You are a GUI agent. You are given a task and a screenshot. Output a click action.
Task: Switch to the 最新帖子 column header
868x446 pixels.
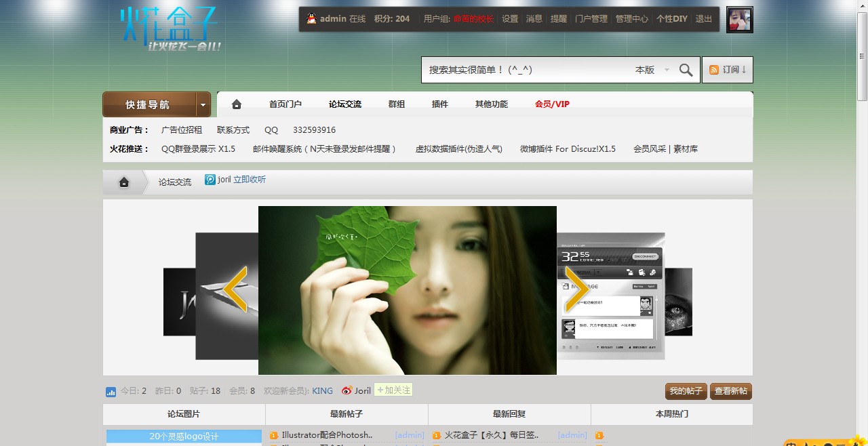click(x=347, y=414)
